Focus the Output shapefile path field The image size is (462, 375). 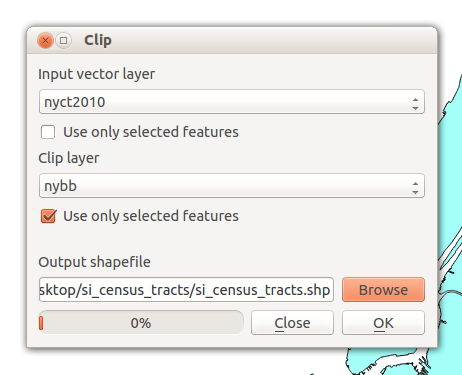coord(186,290)
